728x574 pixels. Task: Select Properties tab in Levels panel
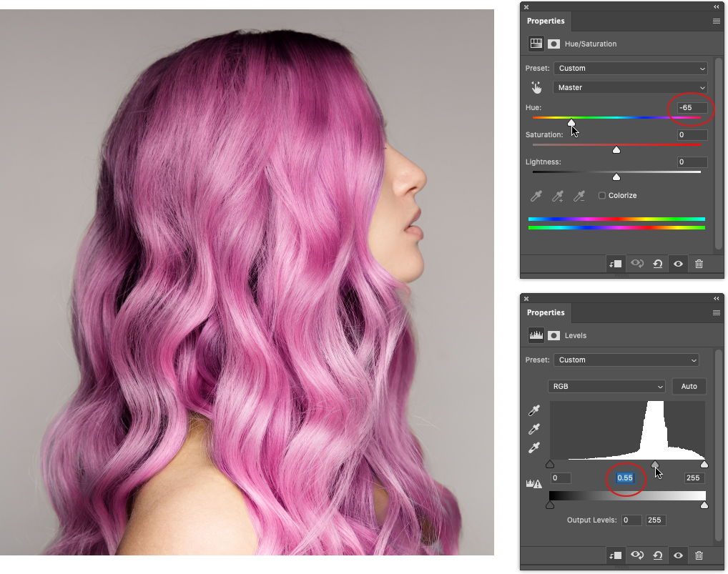546,313
